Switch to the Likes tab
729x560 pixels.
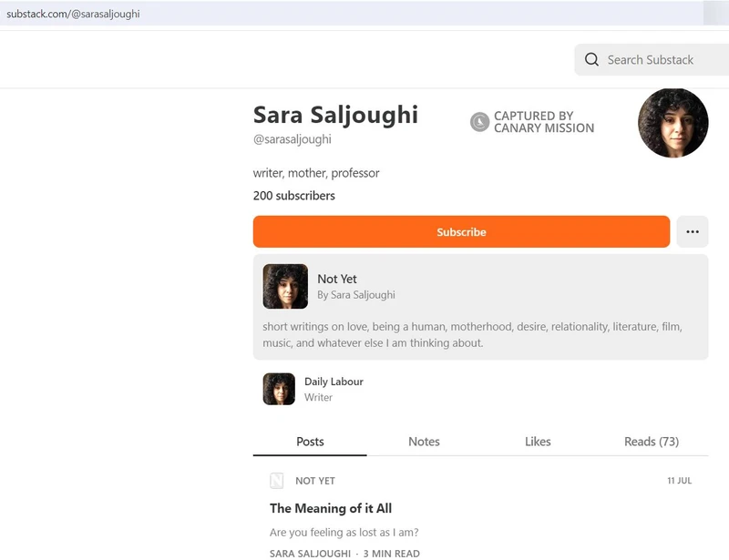[538, 442]
